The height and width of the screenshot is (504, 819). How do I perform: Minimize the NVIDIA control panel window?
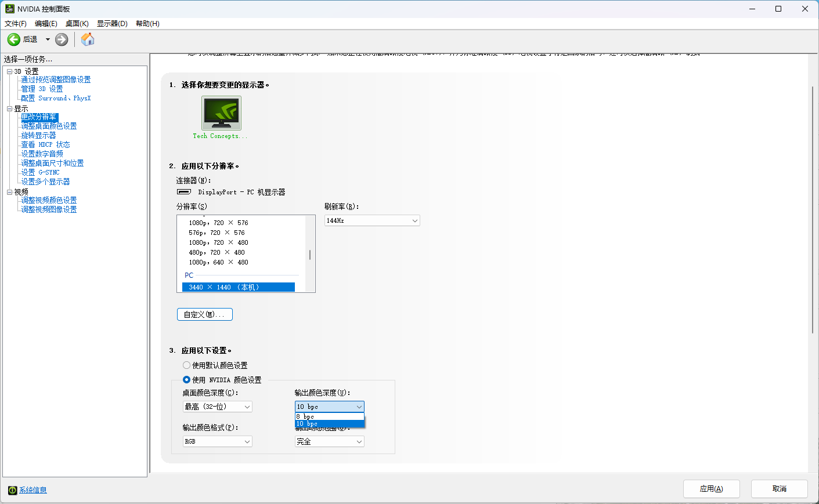click(x=752, y=9)
